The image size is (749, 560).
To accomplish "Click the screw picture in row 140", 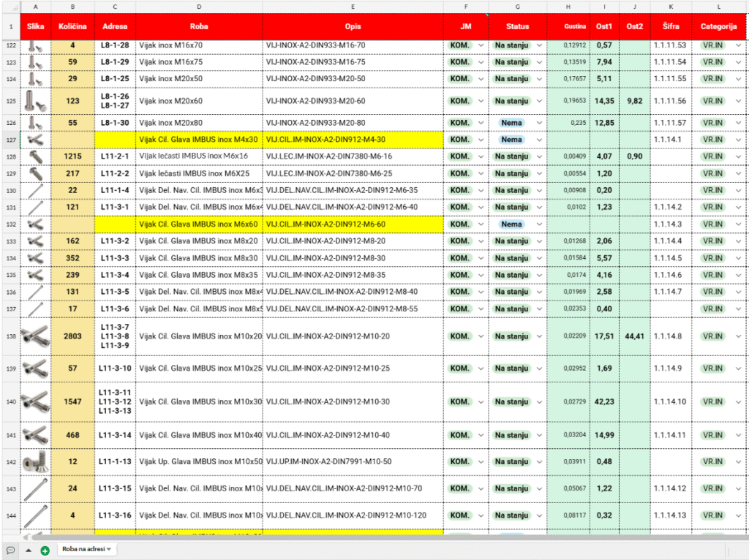I will pos(35,401).
